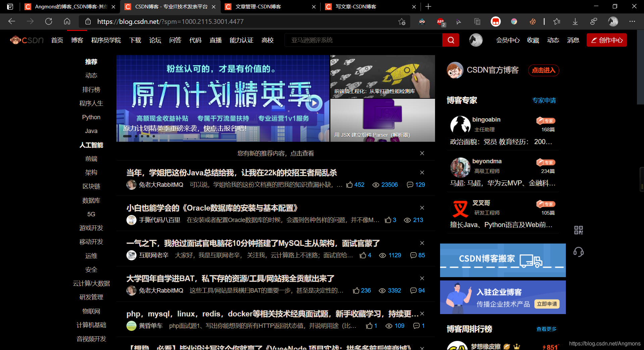Toggle the add-to-favorites star in address bar
Viewport: 644px width, 350px height.
(401, 21)
